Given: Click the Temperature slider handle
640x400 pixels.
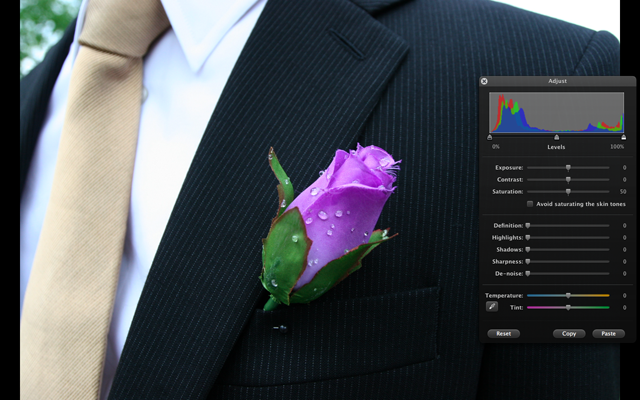Looking at the screenshot, I should [x=568, y=296].
